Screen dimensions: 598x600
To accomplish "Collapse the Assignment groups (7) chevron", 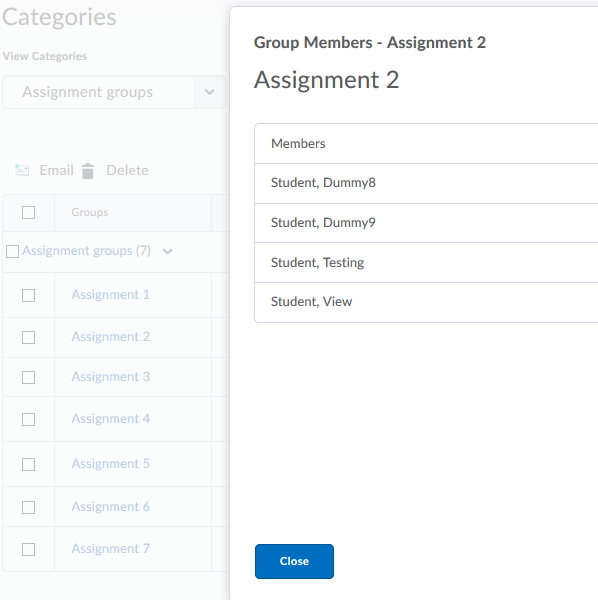I will coord(168,251).
